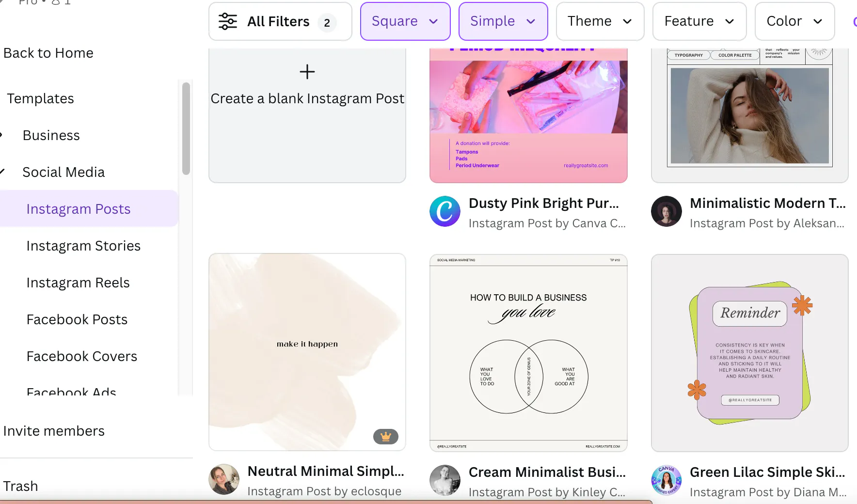Toggle the Square filter chip

tap(405, 21)
